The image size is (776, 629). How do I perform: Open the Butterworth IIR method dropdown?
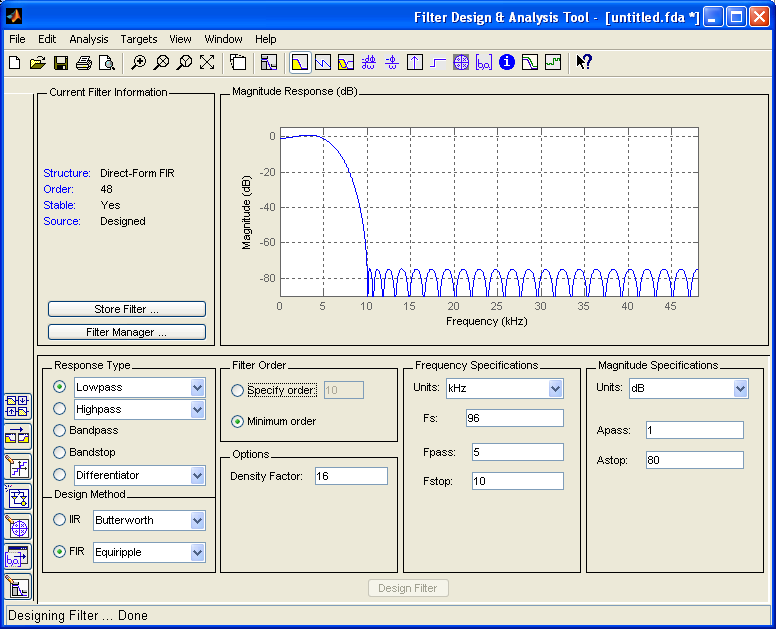pos(197,520)
